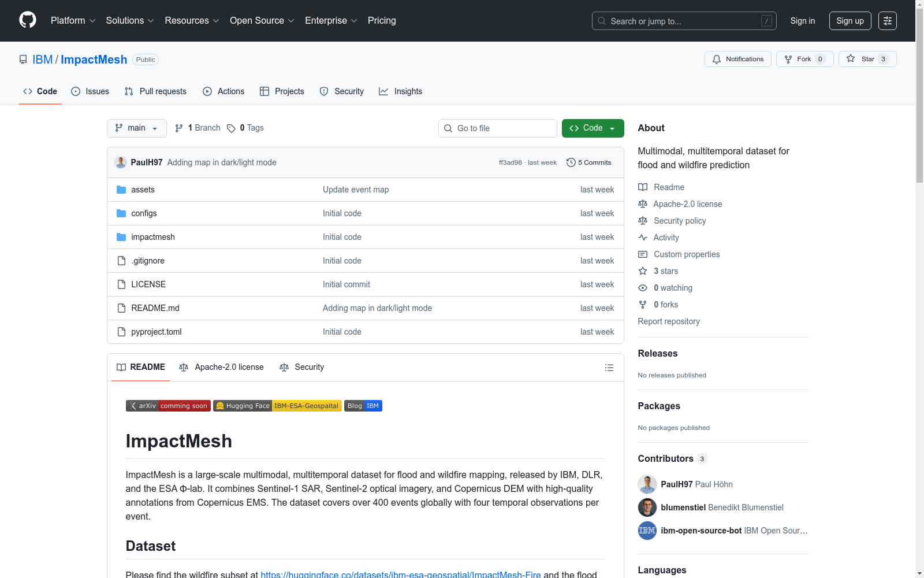Screen dimensions: 924x578
Task: Open the Contributors heading link
Action: point(673,458)
